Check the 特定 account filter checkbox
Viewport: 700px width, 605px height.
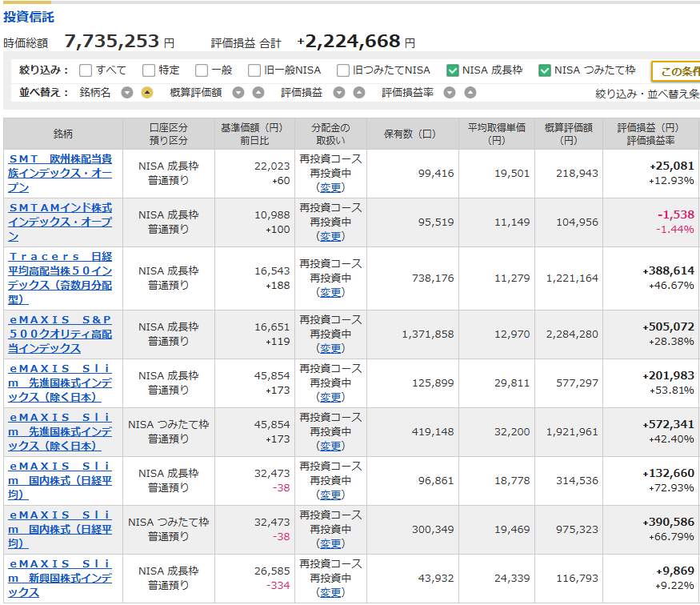coord(149,70)
